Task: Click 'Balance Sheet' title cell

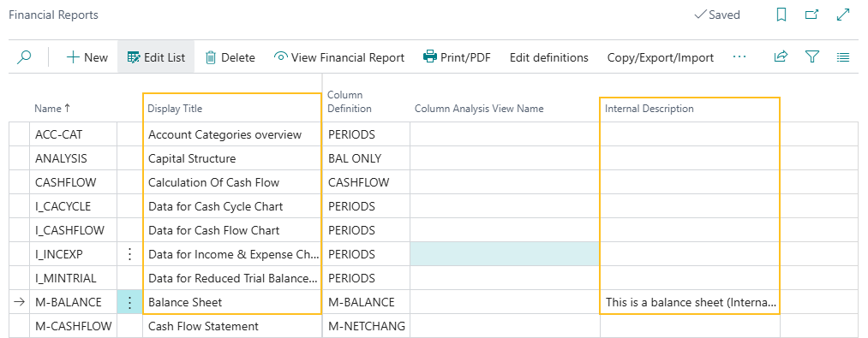Action: pyautogui.click(x=232, y=303)
